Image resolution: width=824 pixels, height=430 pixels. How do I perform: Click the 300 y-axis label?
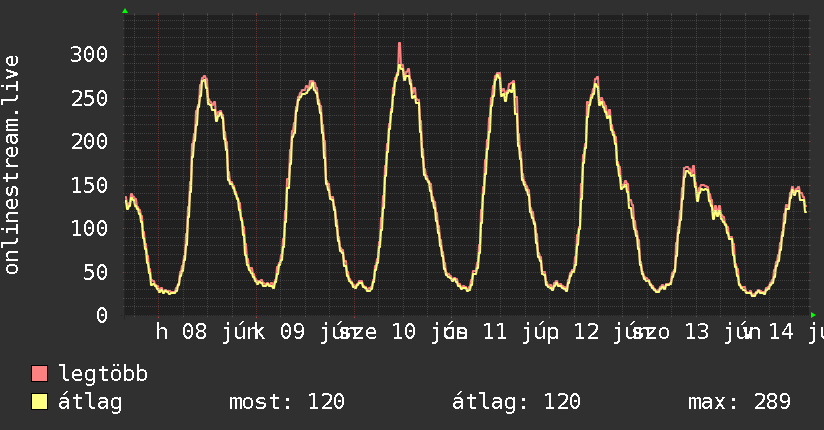(x=89, y=54)
